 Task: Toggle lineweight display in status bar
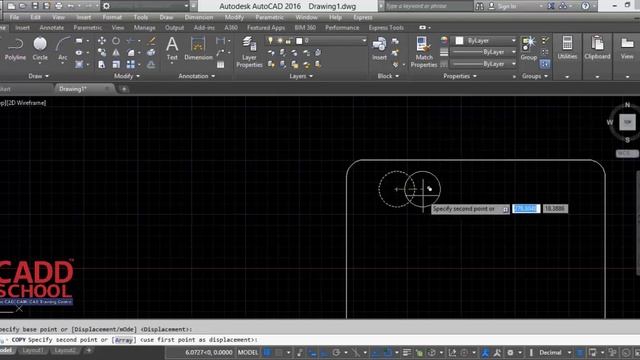407,352
